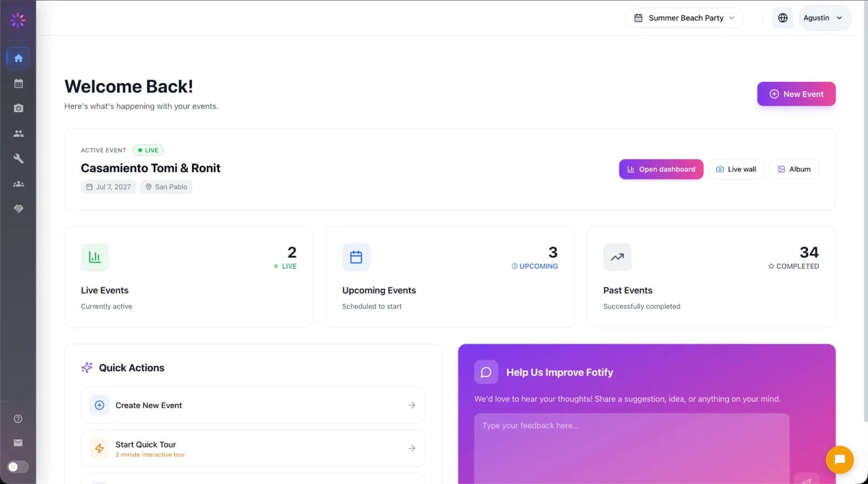Open the calendar icon in sidebar
Screen dimensions: 868x484
(18, 83)
